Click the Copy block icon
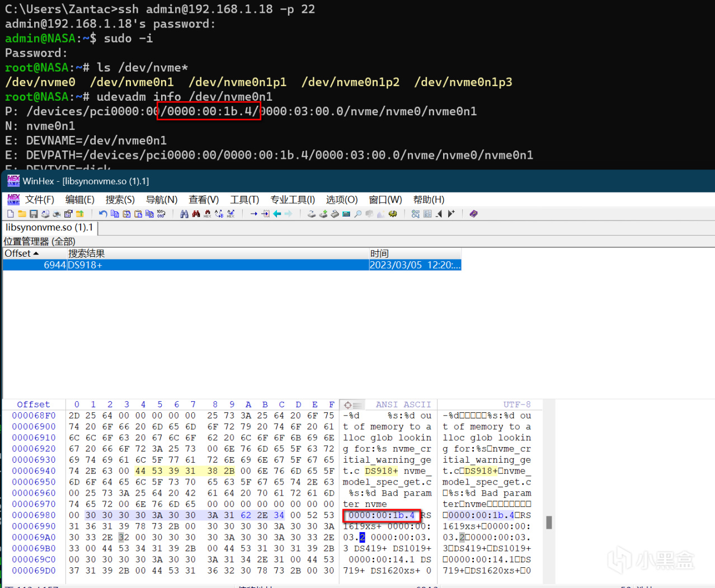Image resolution: width=715 pixels, height=588 pixels. [x=115, y=214]
